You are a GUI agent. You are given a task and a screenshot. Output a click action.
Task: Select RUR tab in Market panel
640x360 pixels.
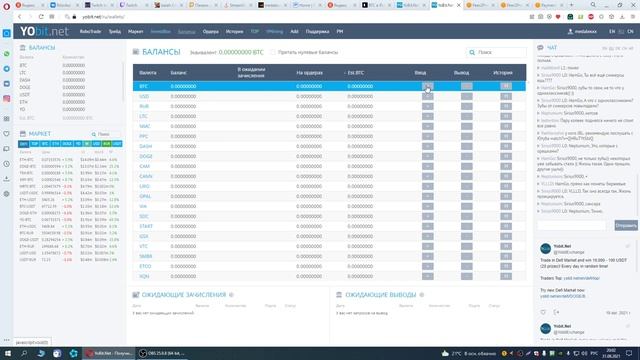pos(107,144)
